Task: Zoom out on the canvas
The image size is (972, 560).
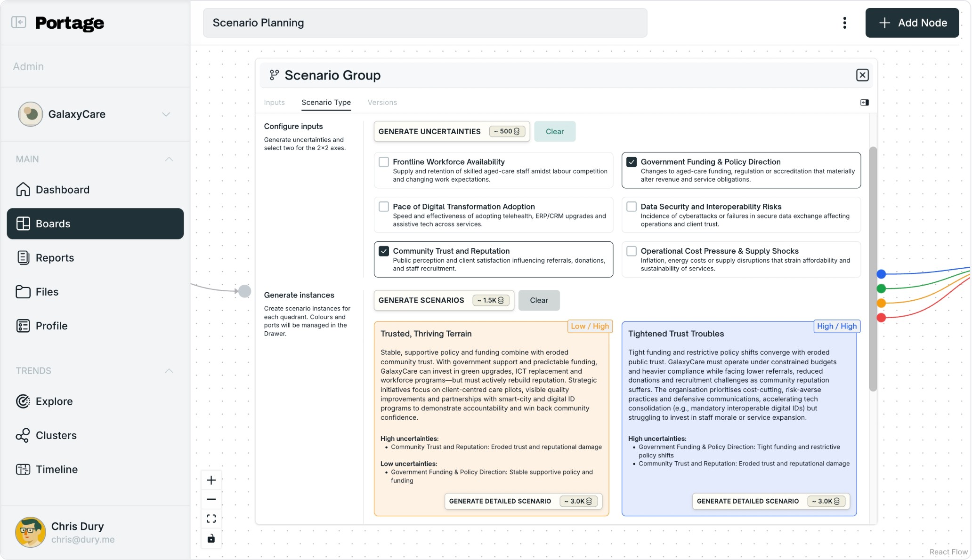Action: tap(211, 499)
